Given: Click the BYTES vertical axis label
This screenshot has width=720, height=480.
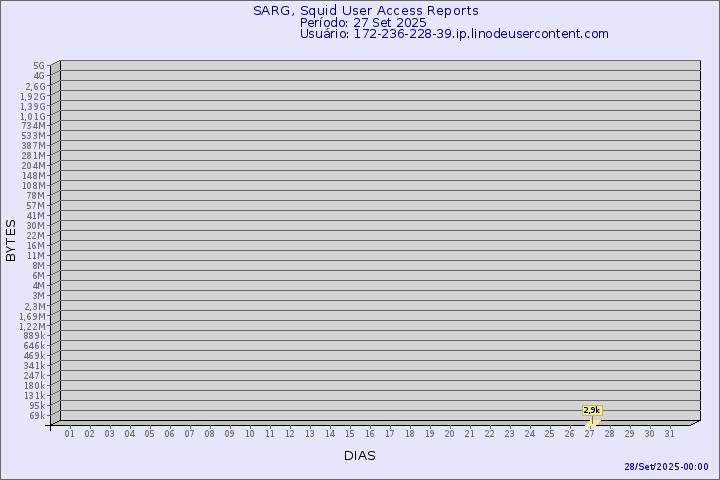Looking at the screenshot, I should click(x=11, y=240).
